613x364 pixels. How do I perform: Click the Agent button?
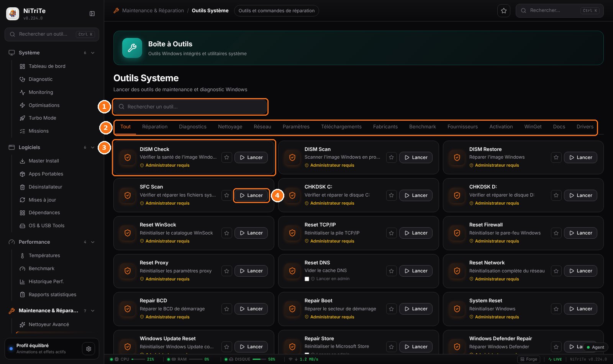click(595, 347)
